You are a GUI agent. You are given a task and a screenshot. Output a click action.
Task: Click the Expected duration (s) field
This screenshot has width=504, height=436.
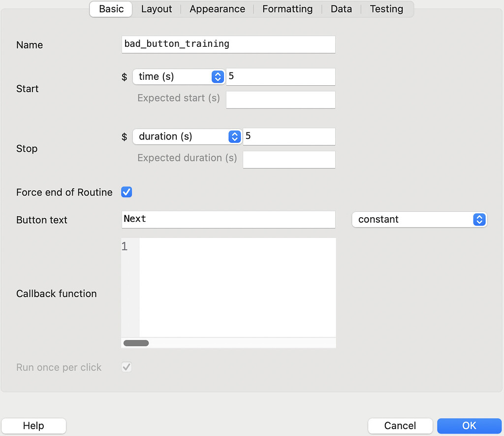289,160
